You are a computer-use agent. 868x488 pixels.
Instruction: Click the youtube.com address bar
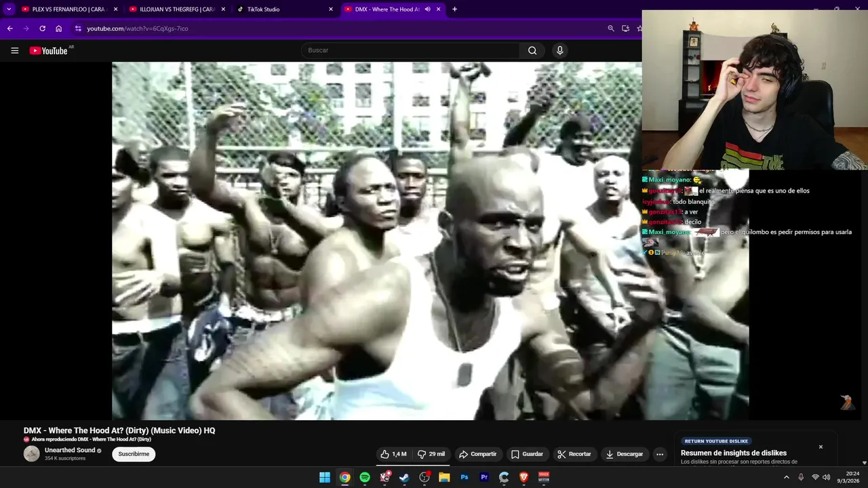339,28
